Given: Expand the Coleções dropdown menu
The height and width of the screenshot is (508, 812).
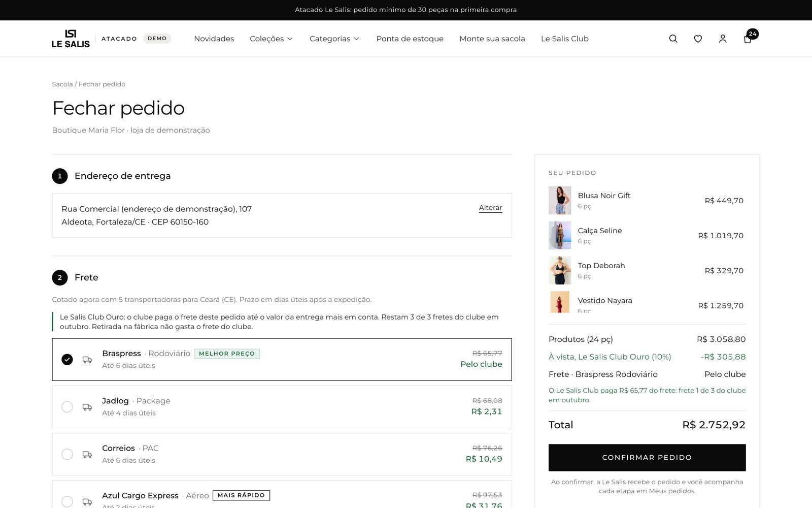Looking at the screenshot, I should click(272, 39).
